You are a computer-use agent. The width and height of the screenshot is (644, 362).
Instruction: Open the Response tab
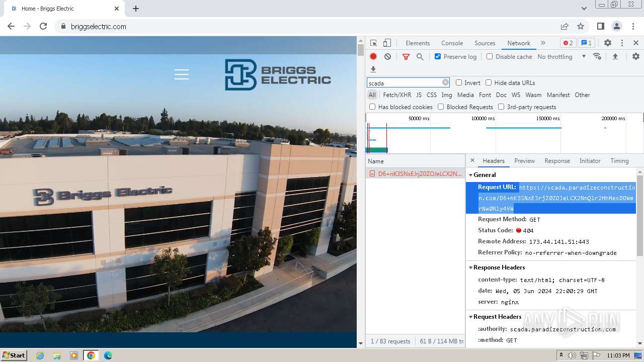pos(557,161)
